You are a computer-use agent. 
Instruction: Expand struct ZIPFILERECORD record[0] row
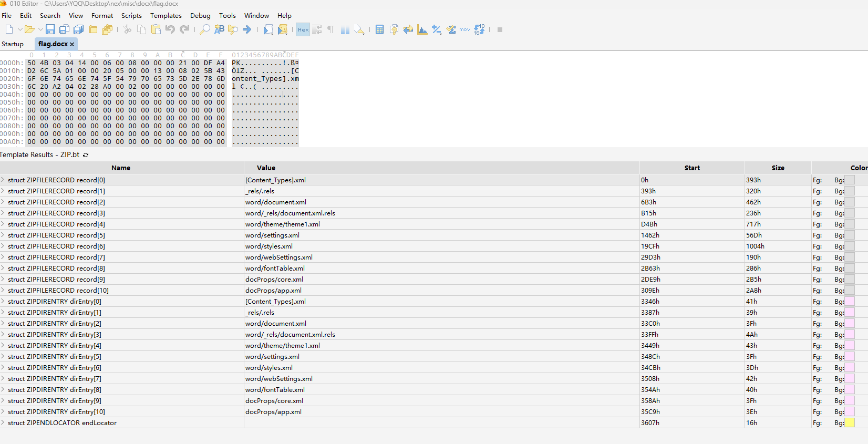[3, 180]
